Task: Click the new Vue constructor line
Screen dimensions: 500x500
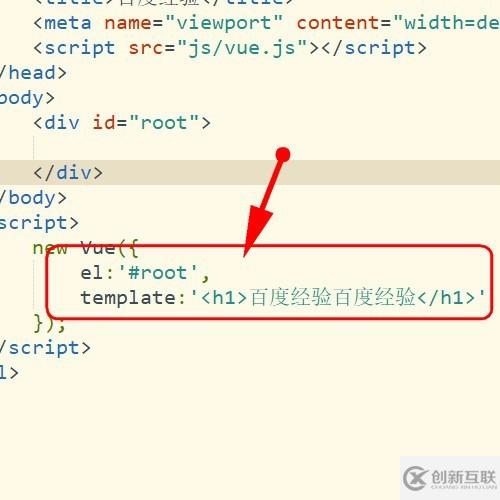Action: pos(85,248)
